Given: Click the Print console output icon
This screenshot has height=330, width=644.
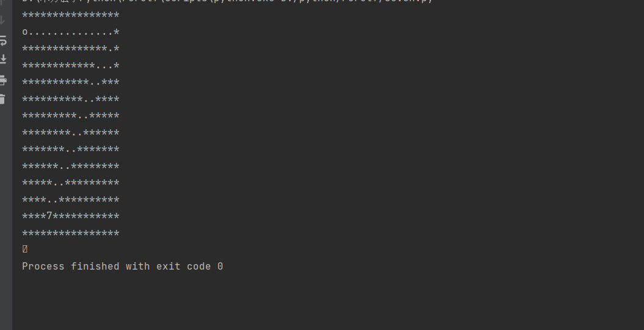Looking at the screenshot, I should pos(3,80).
